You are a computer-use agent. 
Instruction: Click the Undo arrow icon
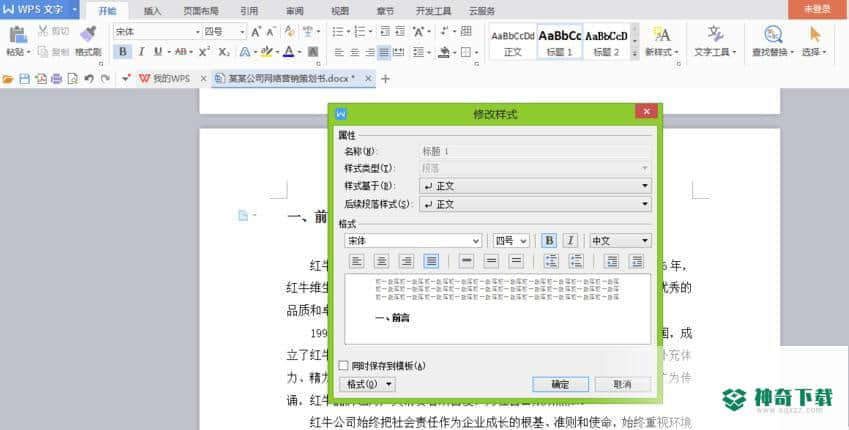(x=89, y=79)
